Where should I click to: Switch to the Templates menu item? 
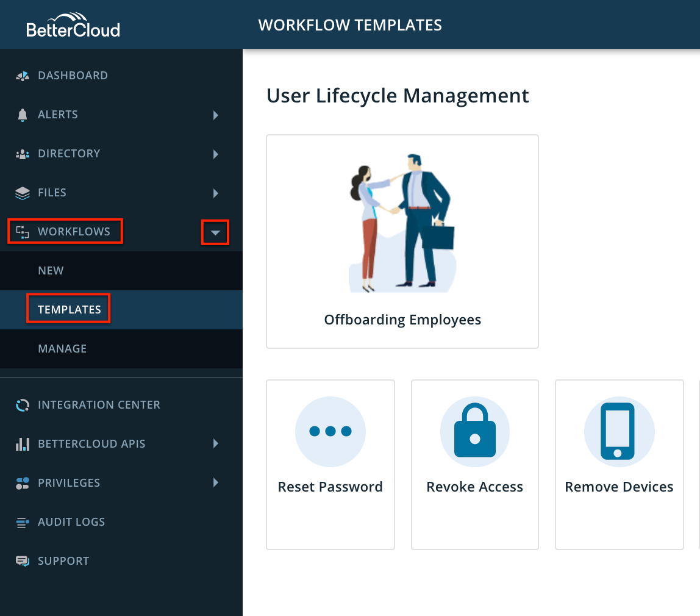click(68, 309)
